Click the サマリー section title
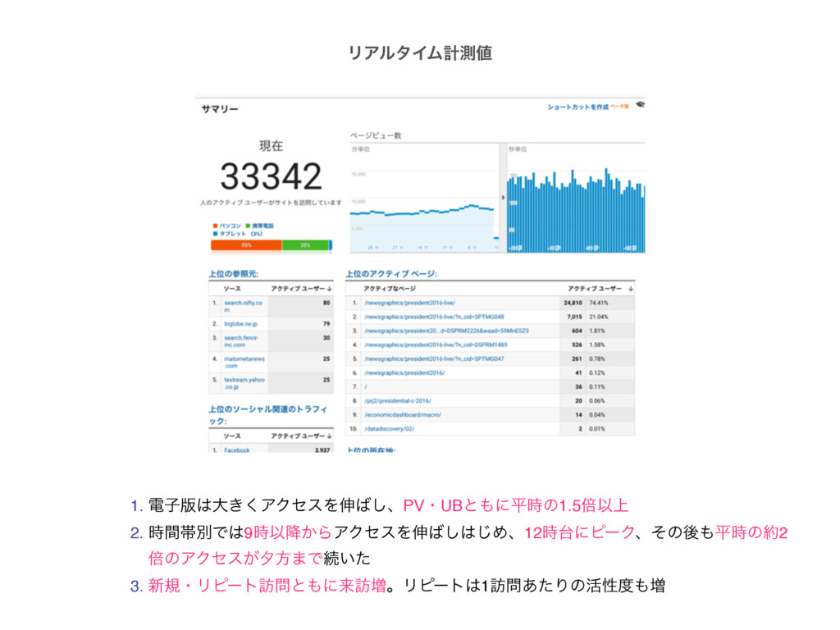The image size is (840, 630). click(220, 109)
